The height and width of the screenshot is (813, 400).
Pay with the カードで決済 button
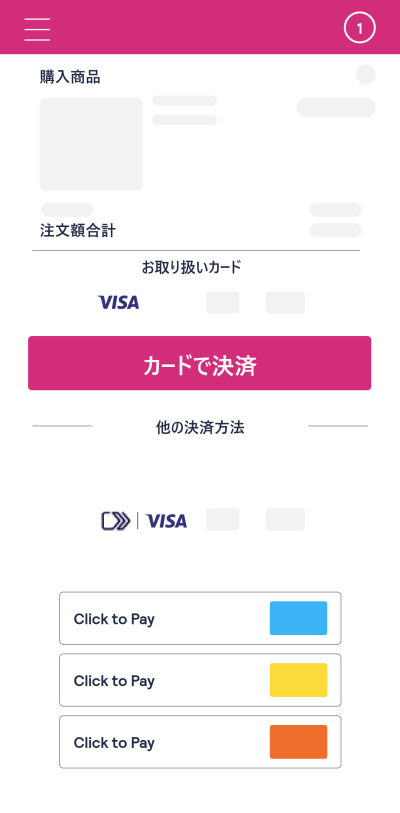click(x=200, y=363)
